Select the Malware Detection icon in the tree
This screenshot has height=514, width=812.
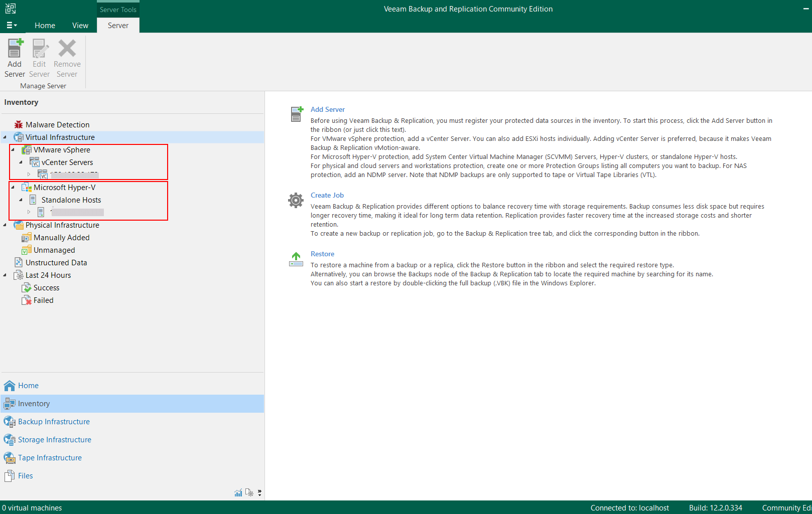(x=19, y=124)
